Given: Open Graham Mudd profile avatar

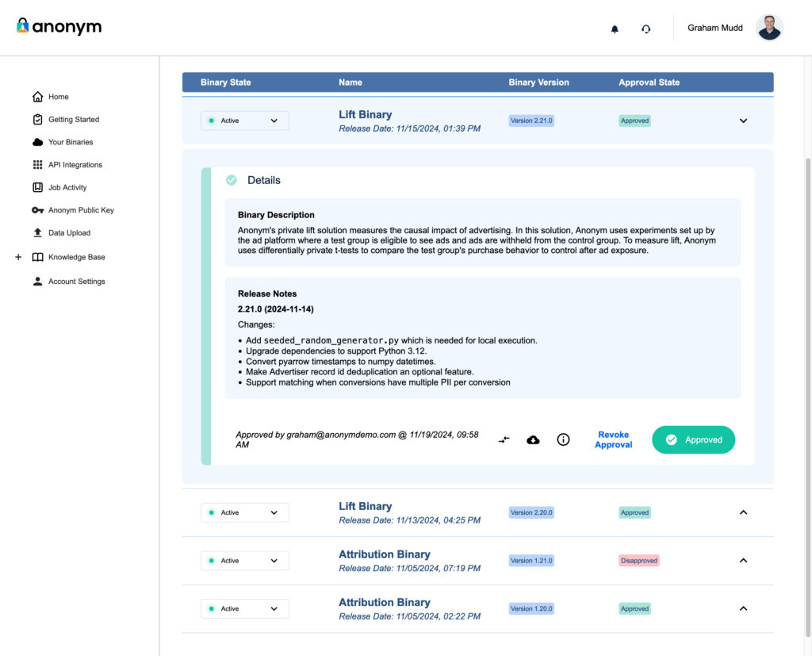Looking at the screenshot, I should [769, 28].
